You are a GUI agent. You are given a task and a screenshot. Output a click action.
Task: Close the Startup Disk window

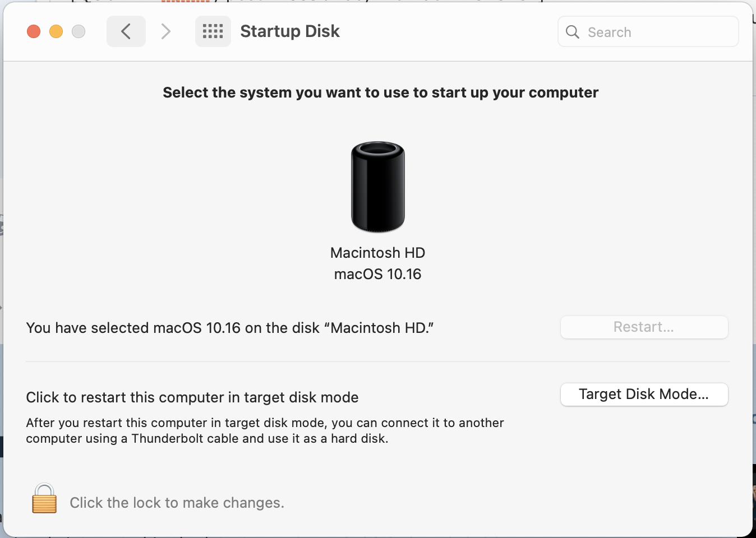(34, 31)
